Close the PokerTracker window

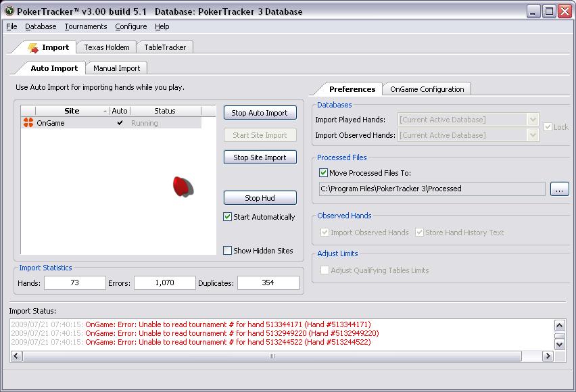pyautogui.click(x=565, y=11)
